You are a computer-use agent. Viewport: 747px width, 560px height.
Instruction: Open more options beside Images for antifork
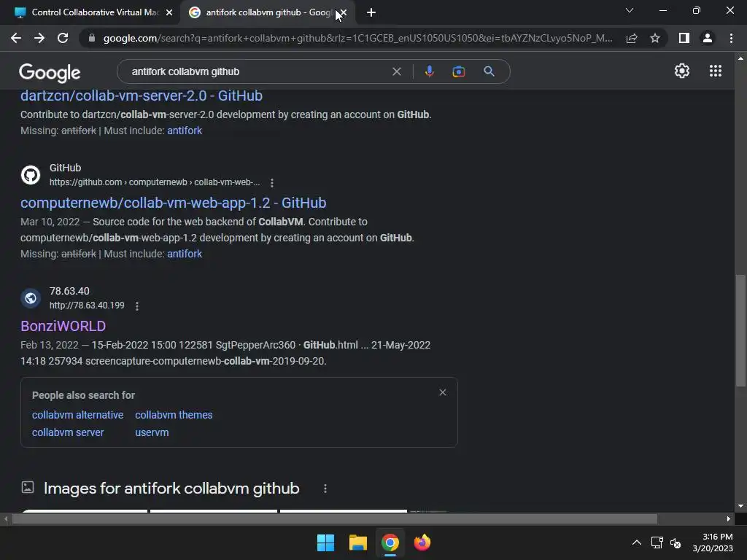[x=325, y=489]
